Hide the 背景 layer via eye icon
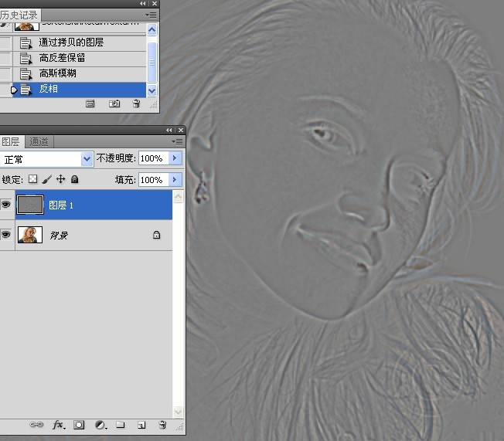The width and height of the screenshot is (504, 441). tap(5, 235)
